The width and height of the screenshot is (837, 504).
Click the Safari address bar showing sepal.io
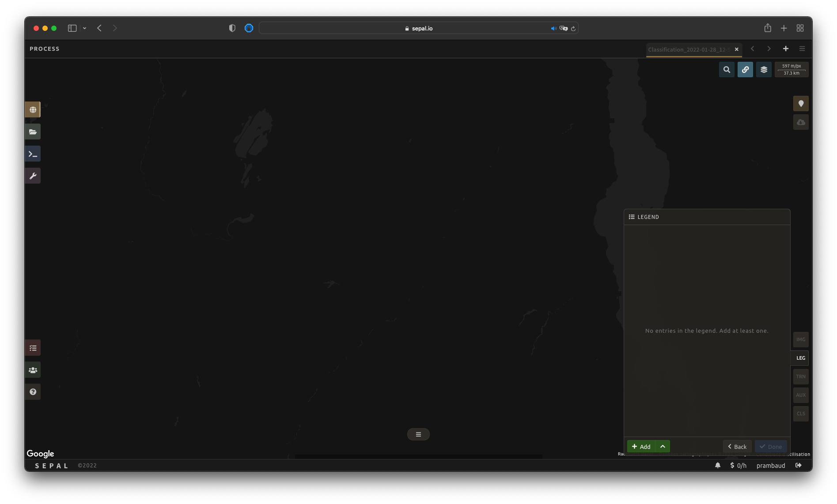(418, 28)
